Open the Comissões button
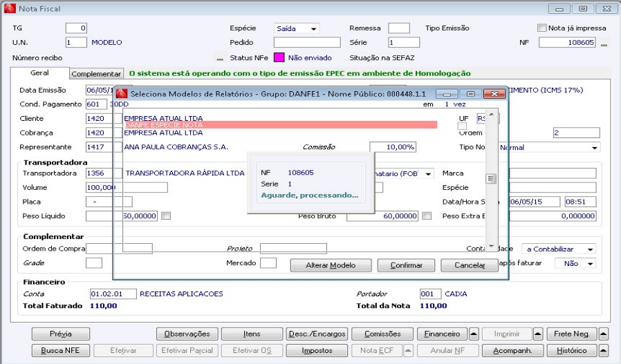The width and height of the screenshot is (621, 364). pyautogui.click(x=382, y=334)
